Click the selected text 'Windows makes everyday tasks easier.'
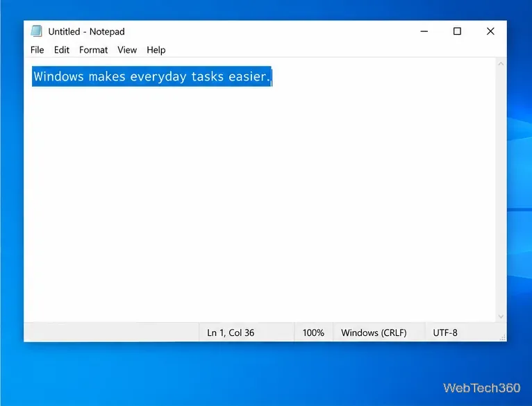This screenshot has height=406, width=532. click(151, 76)
